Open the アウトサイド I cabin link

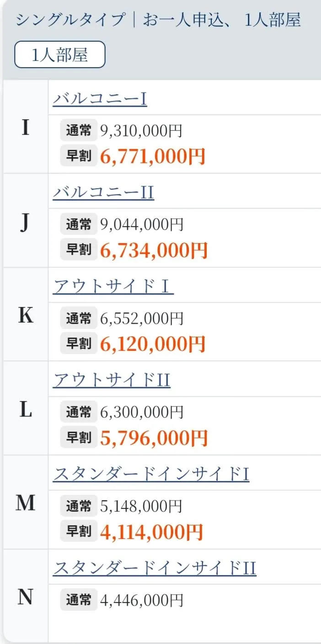point(112,285)
